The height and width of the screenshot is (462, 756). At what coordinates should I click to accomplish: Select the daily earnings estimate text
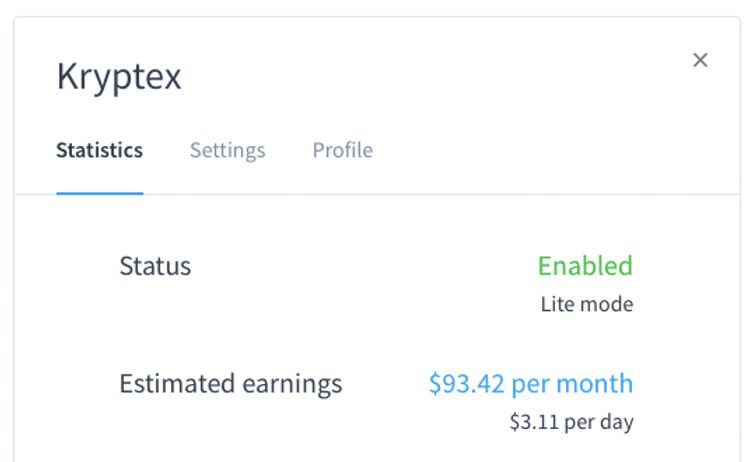tap(571, 421)
